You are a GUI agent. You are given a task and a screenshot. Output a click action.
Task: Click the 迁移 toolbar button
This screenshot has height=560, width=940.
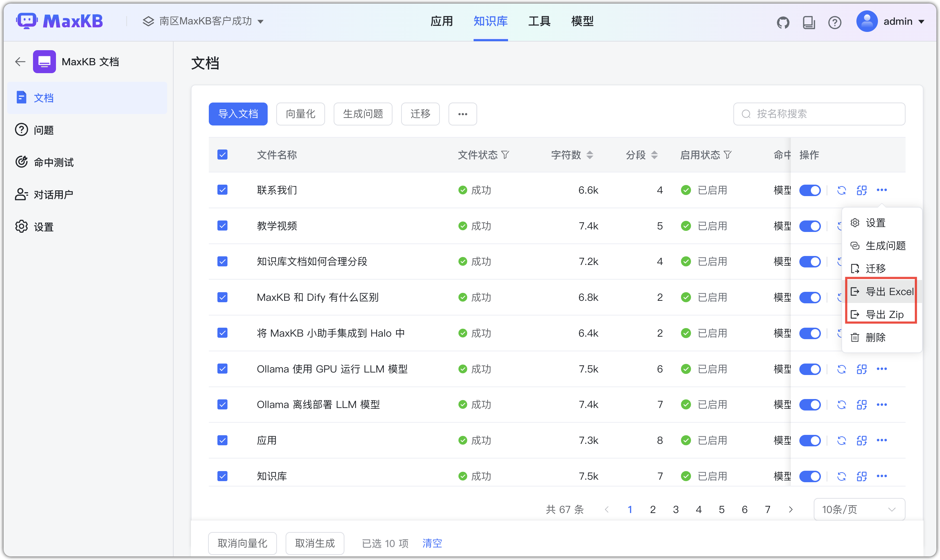pos(420,114)
